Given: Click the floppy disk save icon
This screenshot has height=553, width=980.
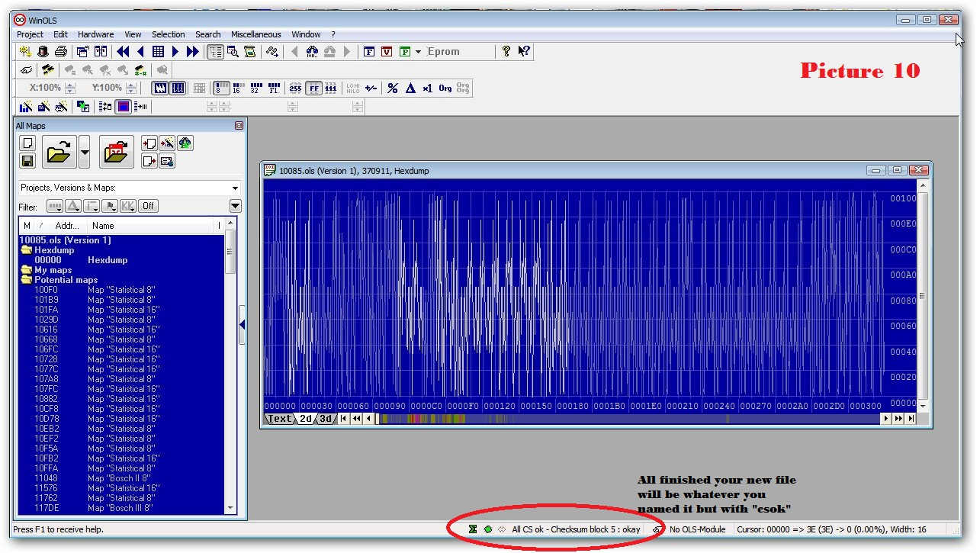Looking at the screenshot, I should (x=27, y=161).
